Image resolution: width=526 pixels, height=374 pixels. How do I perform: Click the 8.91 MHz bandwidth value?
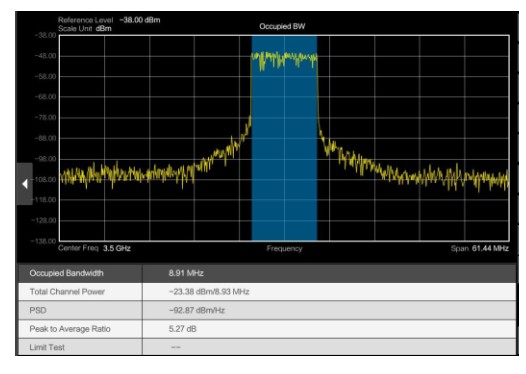point(186,273)
